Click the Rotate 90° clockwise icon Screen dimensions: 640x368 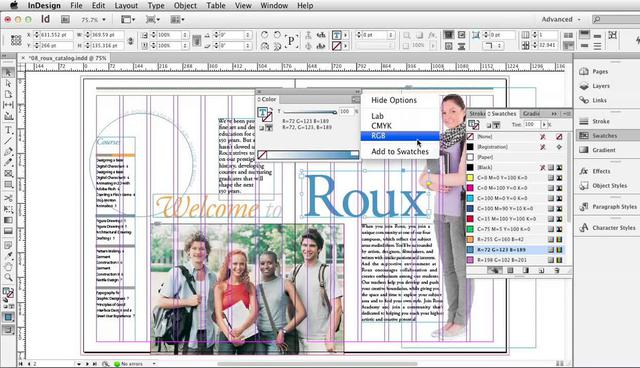(x=264, y=35)
